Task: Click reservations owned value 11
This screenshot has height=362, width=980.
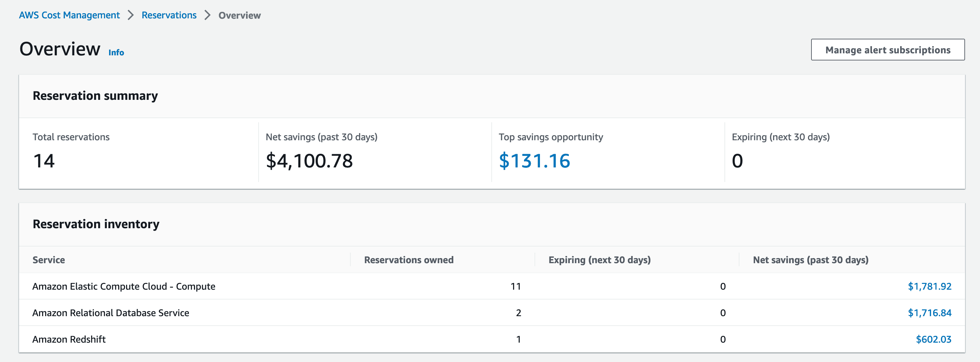Action: (x=515, y=286)
